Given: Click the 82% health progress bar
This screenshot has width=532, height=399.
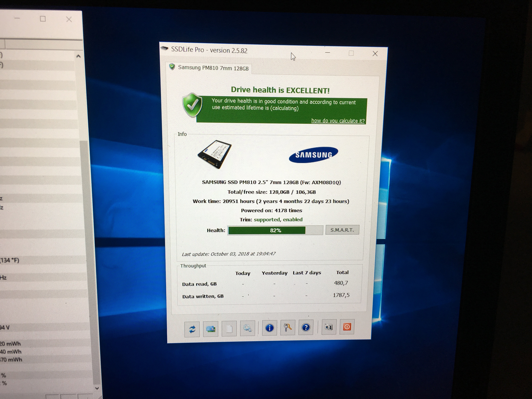Looking at the screenshot, I should [x=275, y=230].
